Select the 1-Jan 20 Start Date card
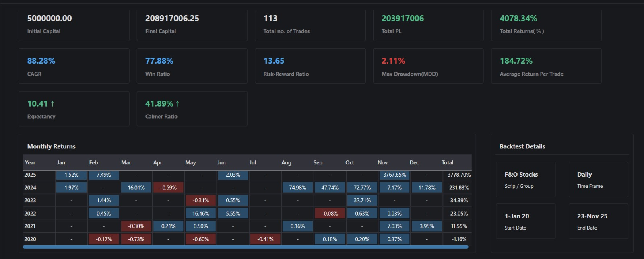Screen dimensions: 644x259 (525, 221)
